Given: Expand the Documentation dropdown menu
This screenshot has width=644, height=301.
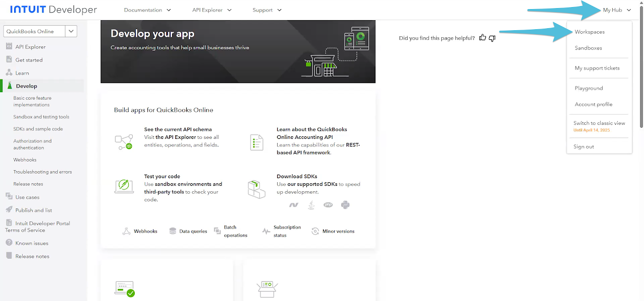Looking at the screenshot, I should (x=147, y=10).
